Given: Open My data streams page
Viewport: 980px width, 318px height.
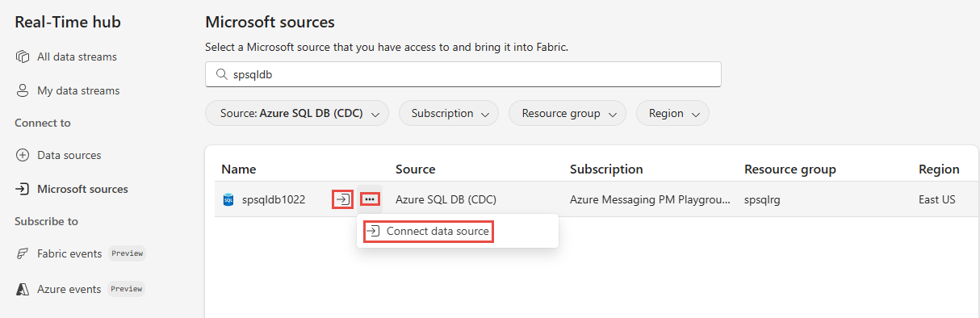Looking at the screenshot, I should tap(78, 91).
